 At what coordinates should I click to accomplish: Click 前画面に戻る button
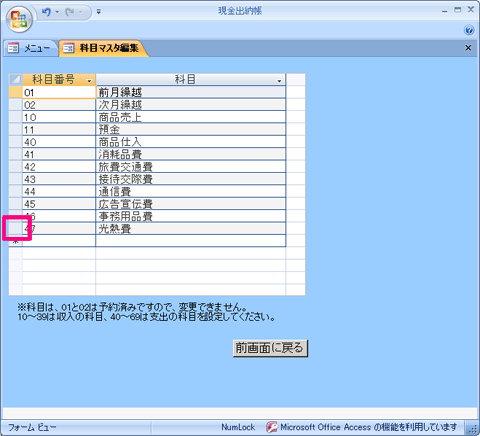(270, 348)
